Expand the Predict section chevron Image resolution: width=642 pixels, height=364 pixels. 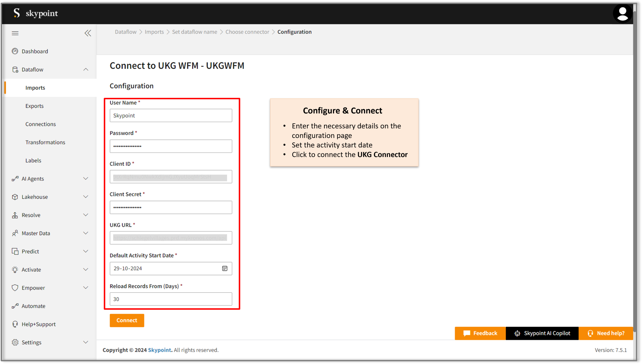coord(86,251)
